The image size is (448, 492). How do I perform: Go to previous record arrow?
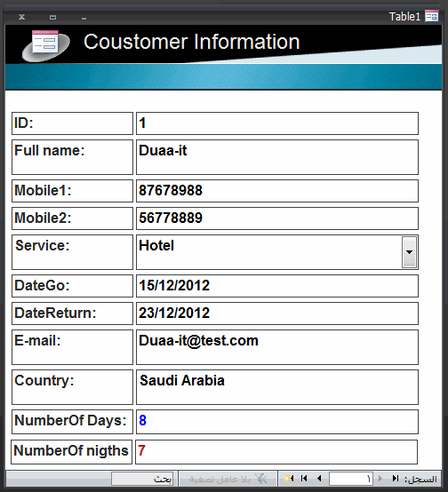coord(319,478)
